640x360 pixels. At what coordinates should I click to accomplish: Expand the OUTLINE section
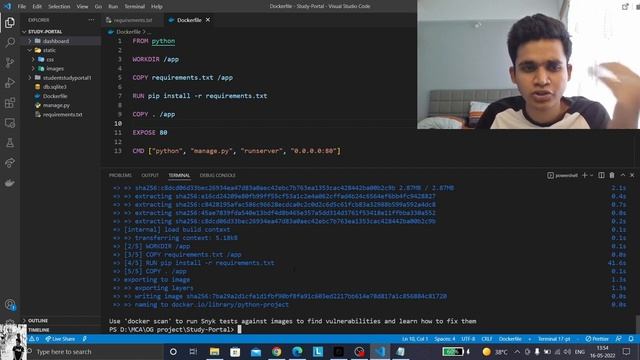pos(60,320)
